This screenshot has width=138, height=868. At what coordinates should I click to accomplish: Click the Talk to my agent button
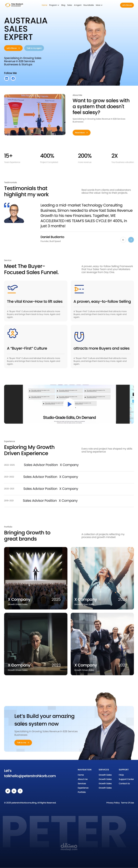[x=34, y=48]
